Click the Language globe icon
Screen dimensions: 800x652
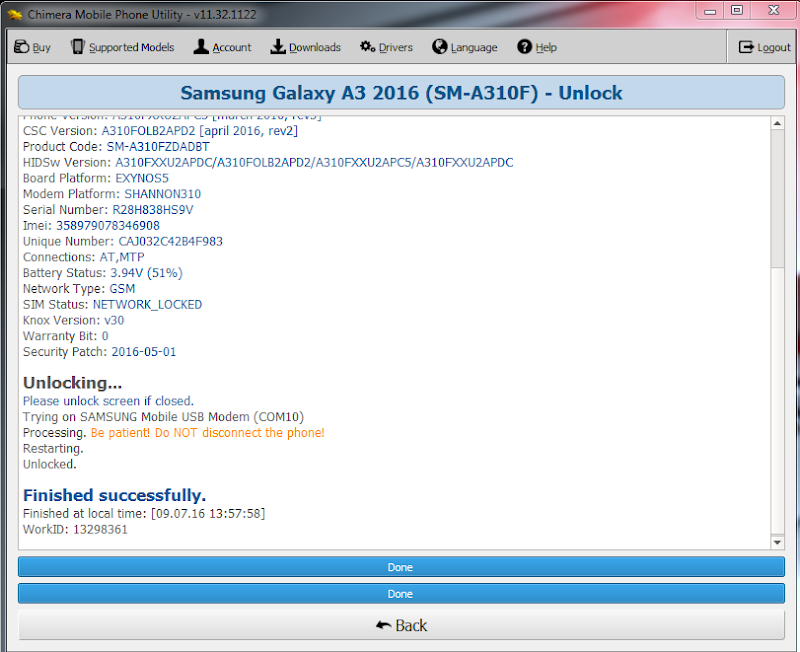(x=439, y=47)
